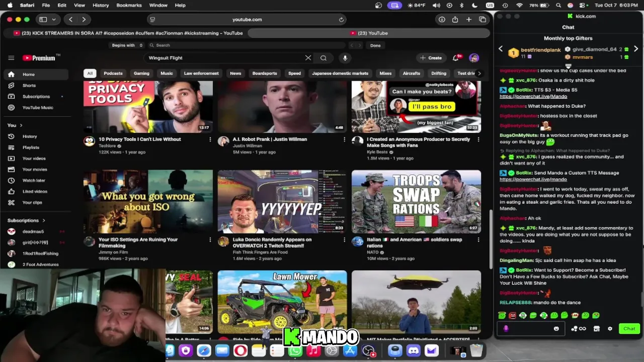Viewport: 644px width, 362px height.
Task: Open options menu for Italian and American soldiers video
Action: point(478,240)
